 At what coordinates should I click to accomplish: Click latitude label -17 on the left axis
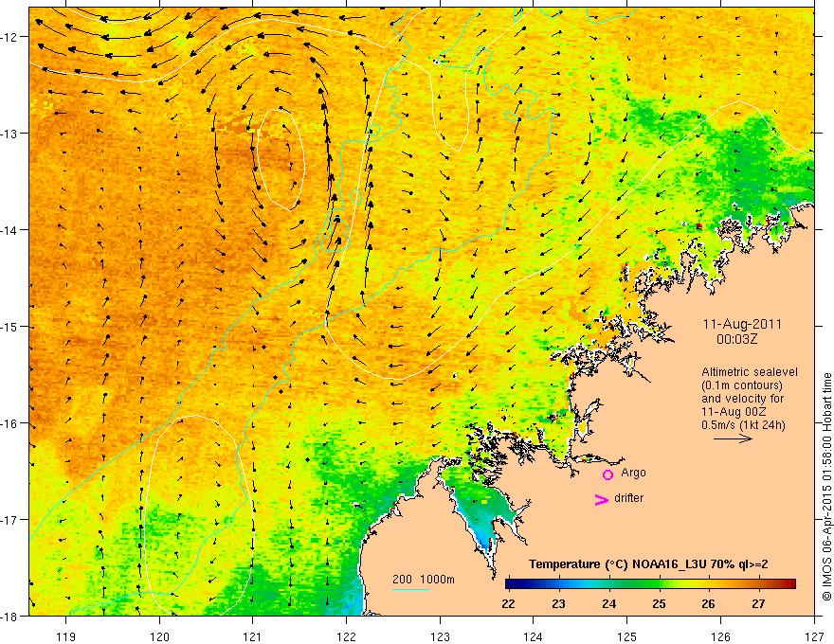click(10, 519)
